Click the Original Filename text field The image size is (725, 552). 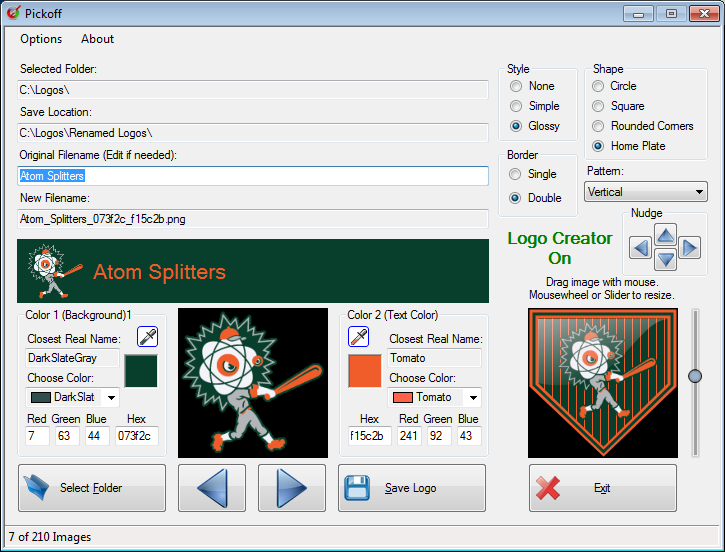click(x=253, y=176)
